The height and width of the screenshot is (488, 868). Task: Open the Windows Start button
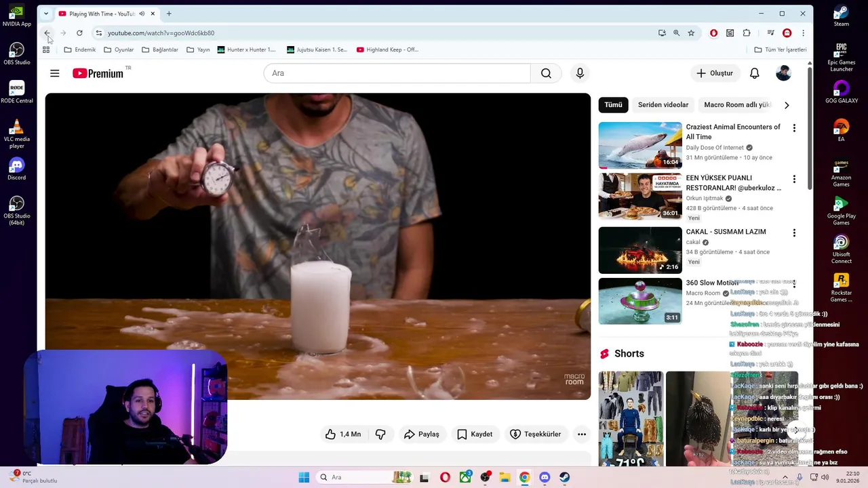pos(304,477)
